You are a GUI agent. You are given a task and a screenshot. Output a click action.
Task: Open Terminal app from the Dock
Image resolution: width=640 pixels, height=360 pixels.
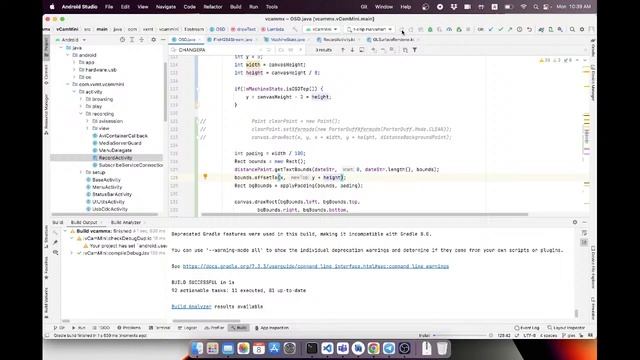coord(311,348)
